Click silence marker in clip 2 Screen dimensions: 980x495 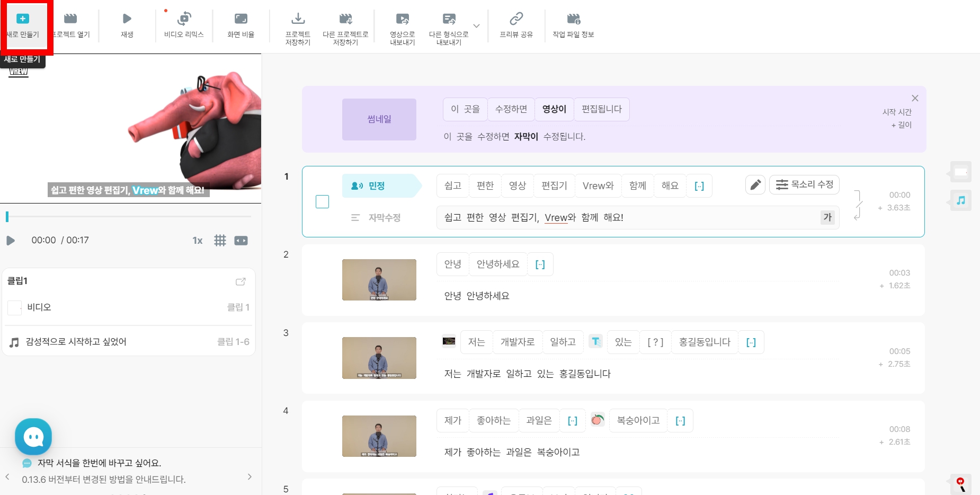pos(540,264)
